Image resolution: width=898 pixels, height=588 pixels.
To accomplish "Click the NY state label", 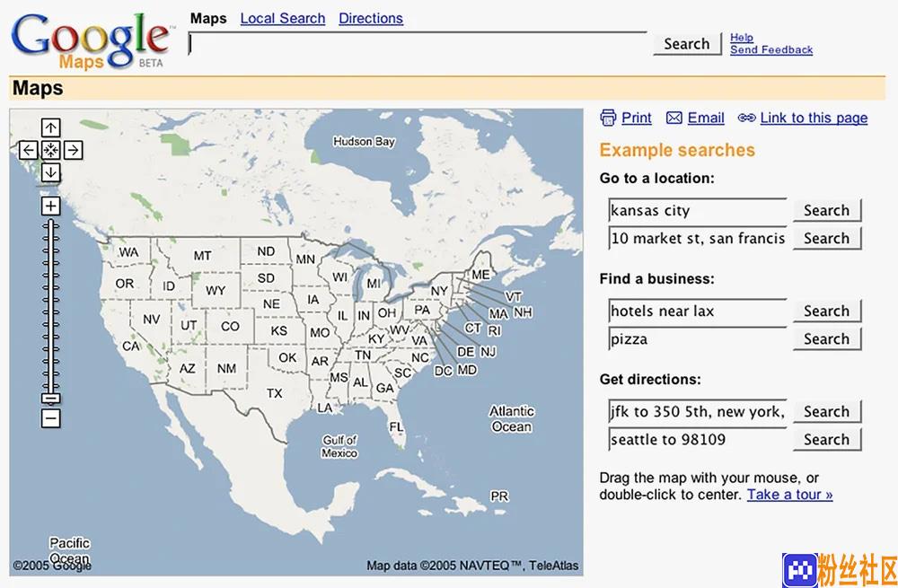I will (x=439, y=291).
